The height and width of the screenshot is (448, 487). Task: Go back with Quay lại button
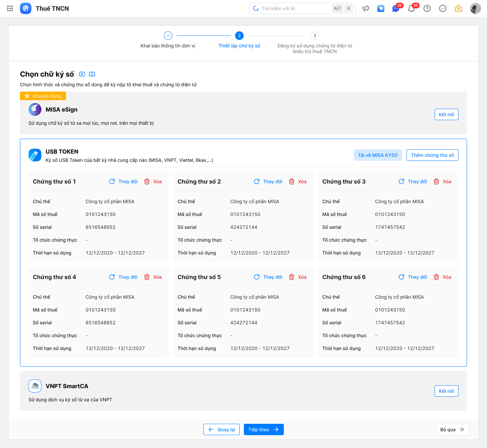click(x=221, y=429)
